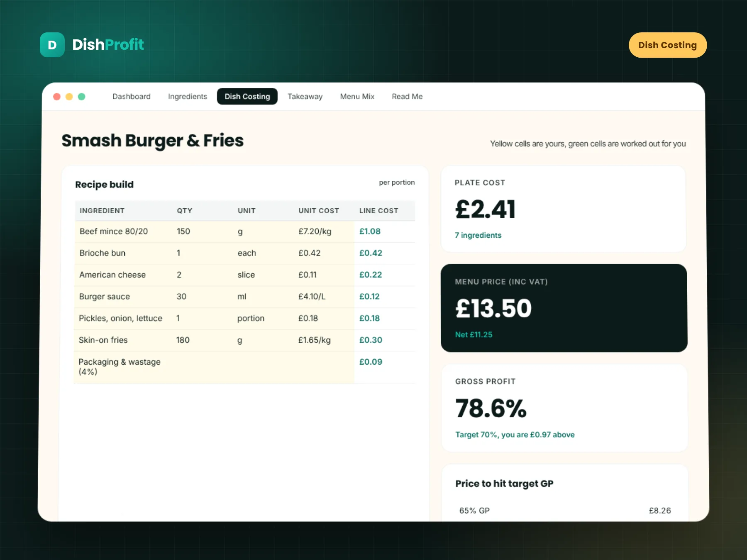Click the £8.26 price value

(x=660, y=511)
